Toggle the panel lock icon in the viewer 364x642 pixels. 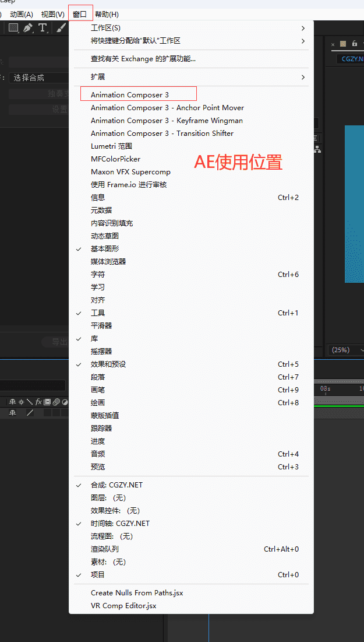pyautogui.click(x=354, y=44)
